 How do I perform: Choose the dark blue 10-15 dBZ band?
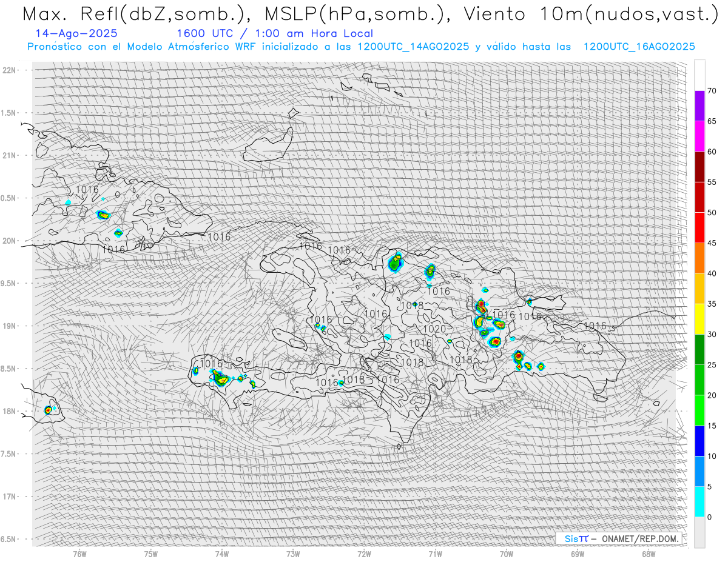pos(699,441)
